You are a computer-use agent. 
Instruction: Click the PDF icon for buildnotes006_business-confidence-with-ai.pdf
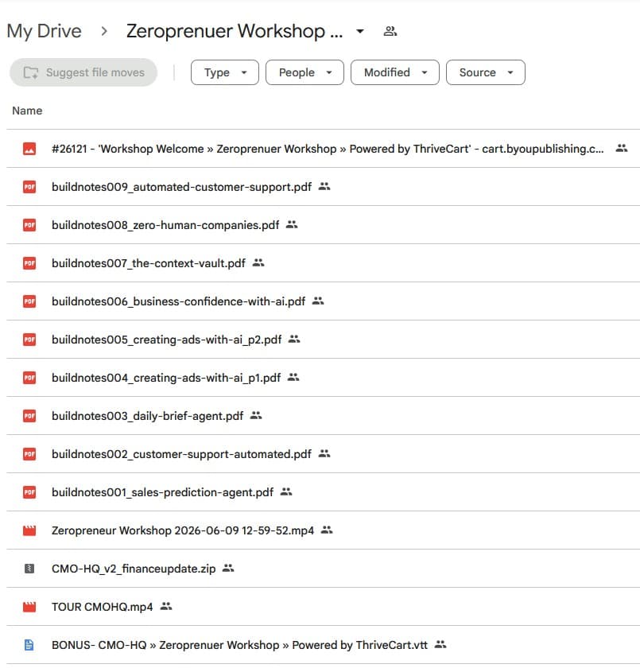[29, 301]
